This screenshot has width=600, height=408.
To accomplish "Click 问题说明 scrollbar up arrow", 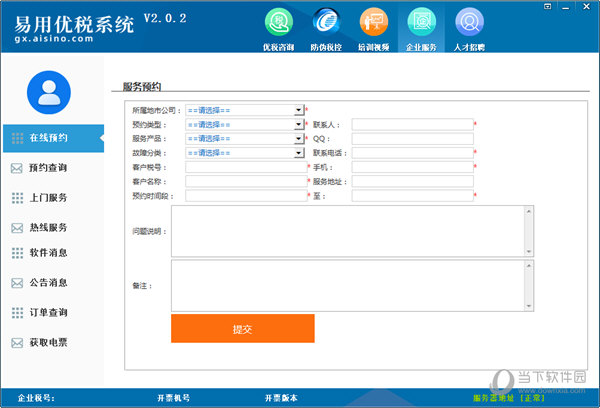I will pos(529,211).
